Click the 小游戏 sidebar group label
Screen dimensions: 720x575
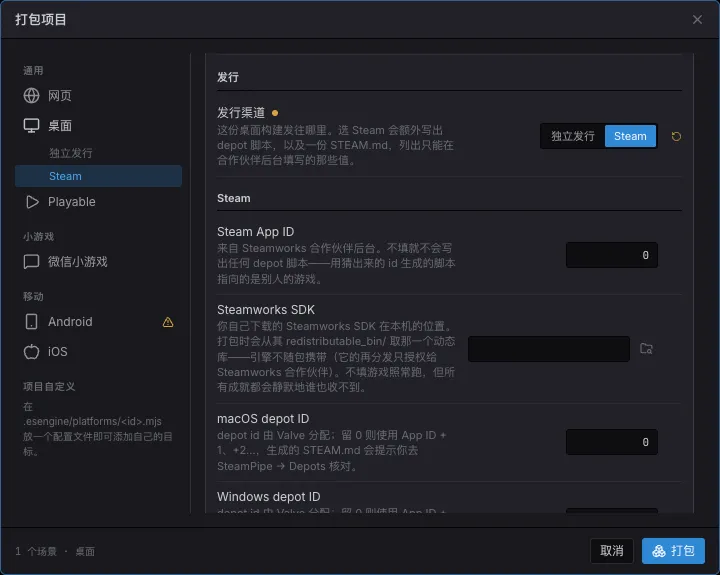click(x=39, y=237)
